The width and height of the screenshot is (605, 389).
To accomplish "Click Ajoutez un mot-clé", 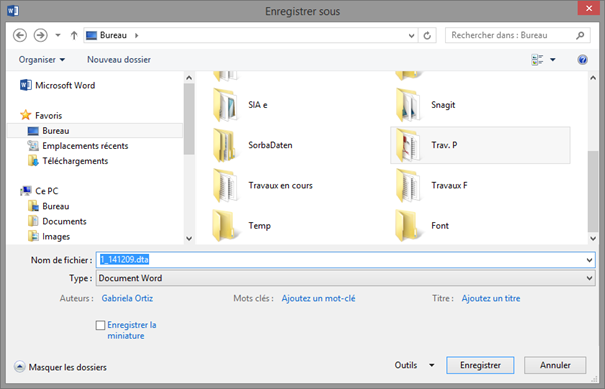I will [x=318, y=298].
